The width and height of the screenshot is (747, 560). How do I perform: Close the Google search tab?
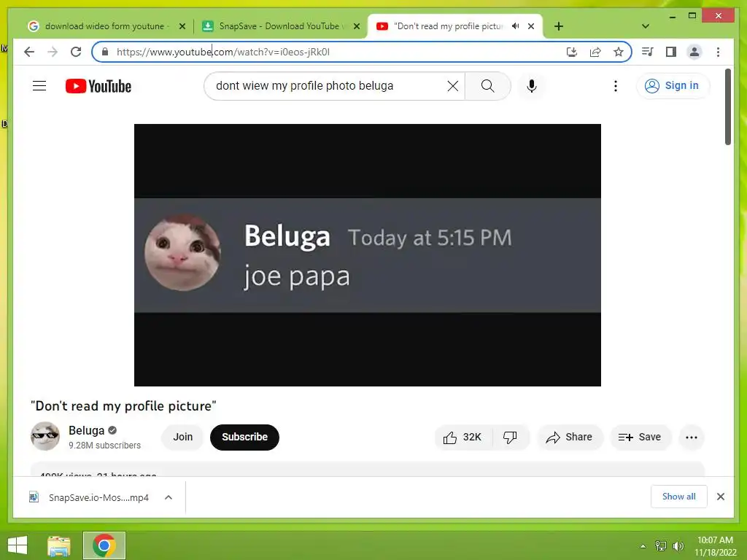tap(182, 26)
